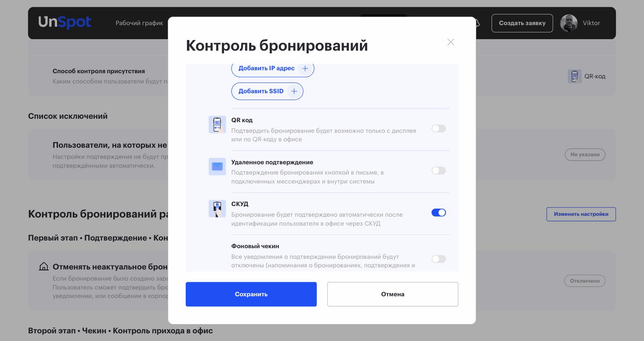Click the Фоновый чекин title text
Viewport: 644px width, 341px height.
point(255,246)
